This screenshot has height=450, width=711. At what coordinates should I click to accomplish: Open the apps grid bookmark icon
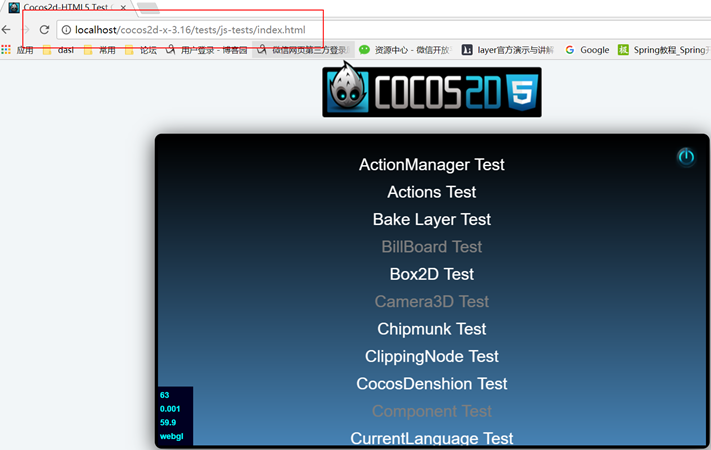6,50
